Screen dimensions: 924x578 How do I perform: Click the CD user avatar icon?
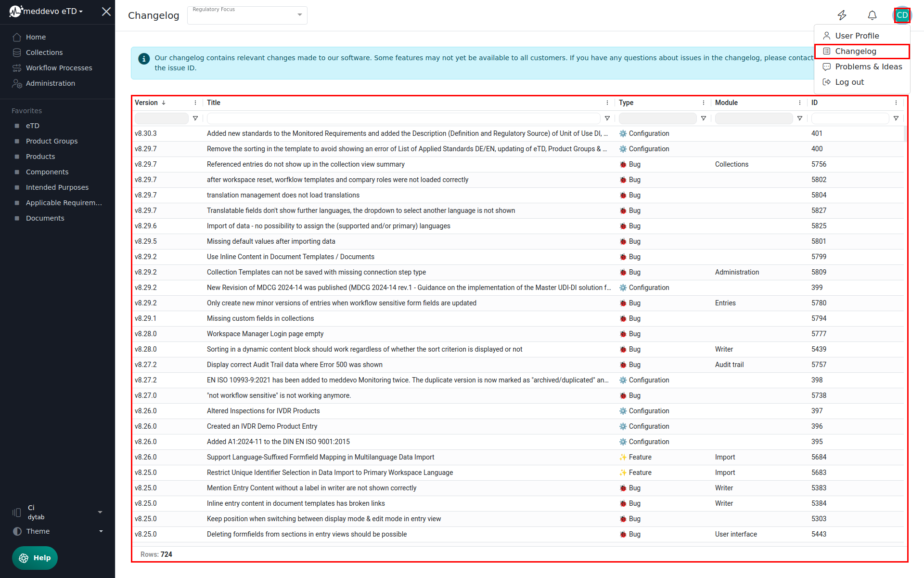point(902,15)
